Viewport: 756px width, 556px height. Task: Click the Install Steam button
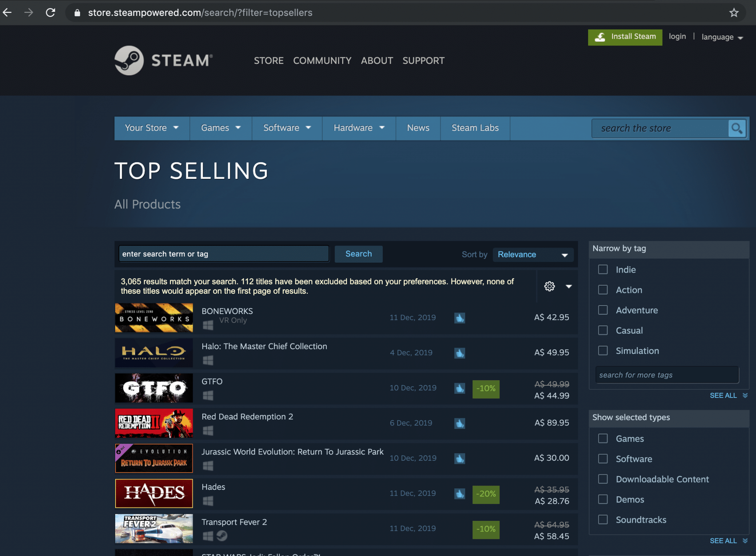(625, 37)
